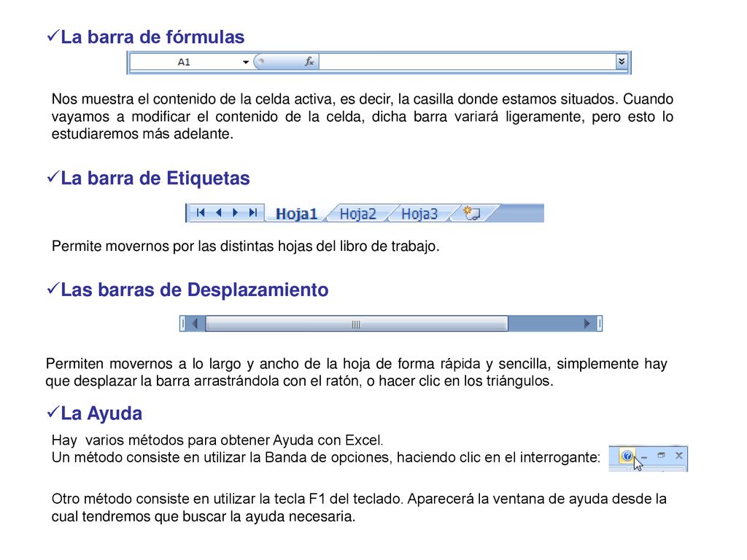Click the fx insert function icon
The height and width of the screenshot is (560, 747).
(309, 61)
